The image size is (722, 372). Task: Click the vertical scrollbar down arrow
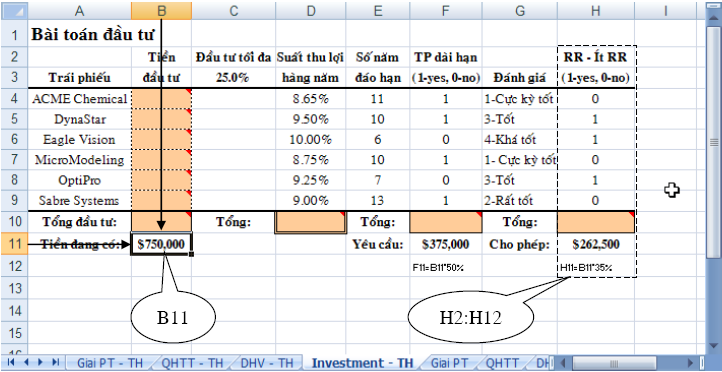click(x=714, y=345)
